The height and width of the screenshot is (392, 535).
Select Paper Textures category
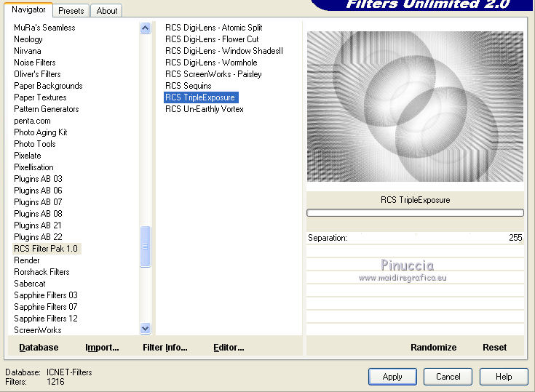(x=40, y=97)
